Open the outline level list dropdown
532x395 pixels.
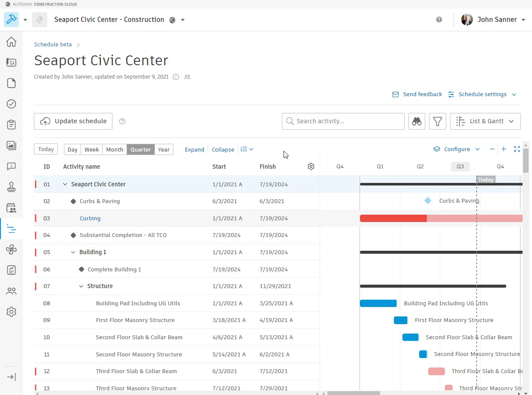click(x=247, y=149)
